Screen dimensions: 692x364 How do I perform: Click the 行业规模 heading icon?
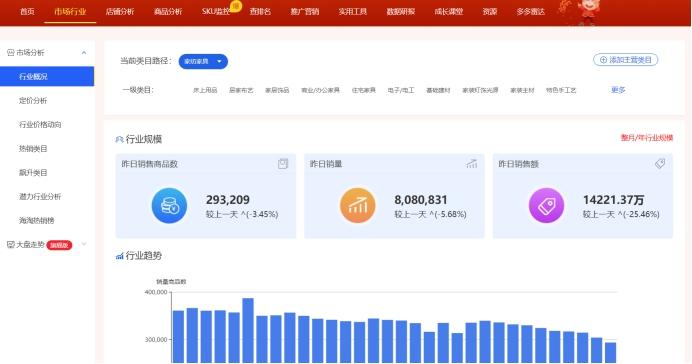(119, 139)
